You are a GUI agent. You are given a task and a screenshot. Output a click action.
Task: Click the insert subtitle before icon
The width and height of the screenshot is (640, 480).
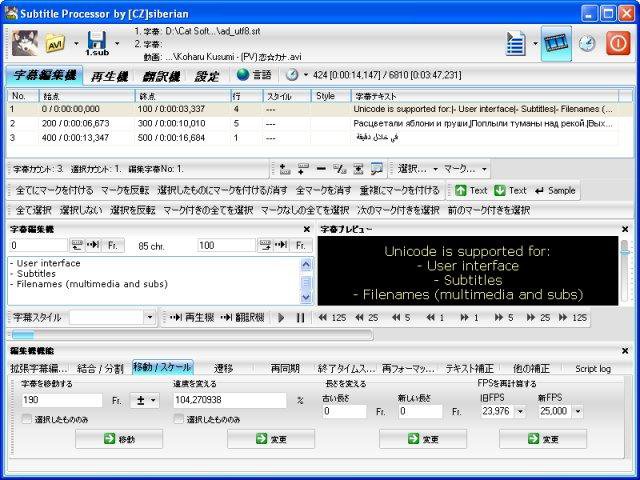point(302,169)
